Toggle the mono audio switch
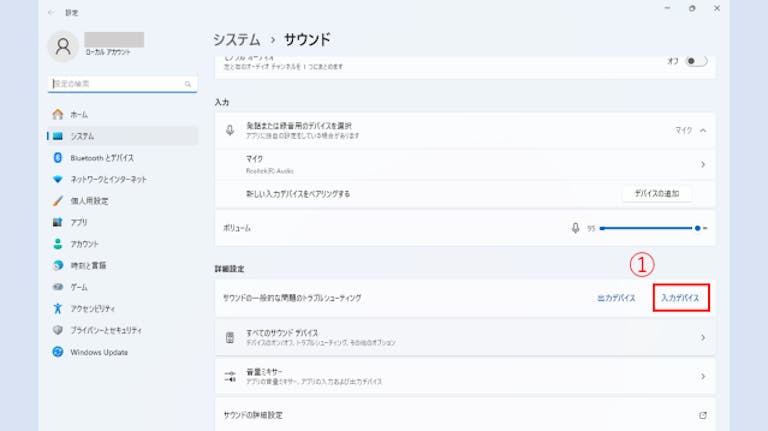Viewport: 768px width, 431px height. [696, 61]
